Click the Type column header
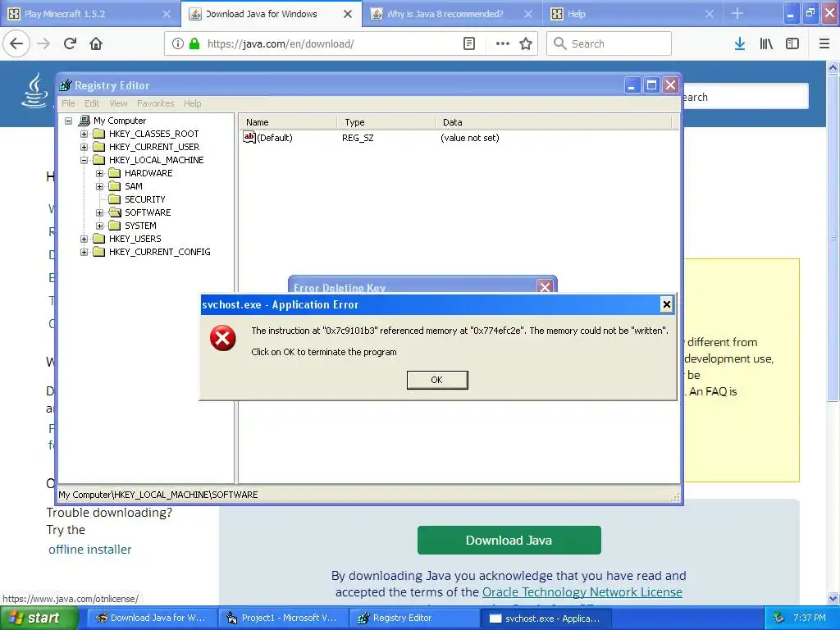This screenshot has width=840, height=630. pos(386,122)
